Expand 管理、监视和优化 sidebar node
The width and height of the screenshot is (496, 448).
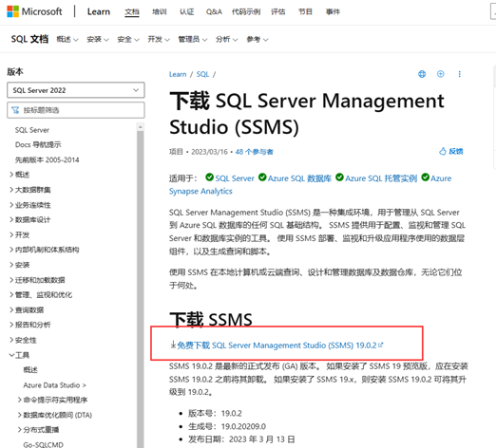click(41, 294)
